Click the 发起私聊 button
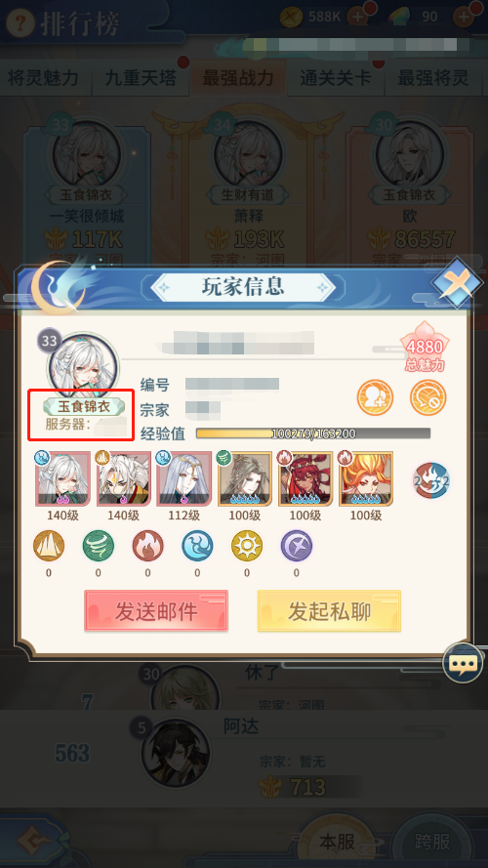488x868 pixels. coord(329,611)
